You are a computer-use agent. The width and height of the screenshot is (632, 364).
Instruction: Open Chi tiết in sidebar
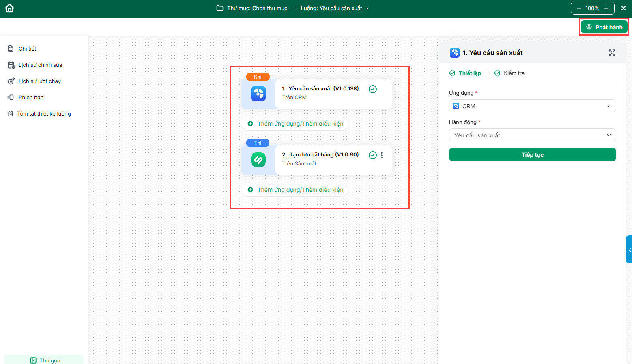pos(27,49)
